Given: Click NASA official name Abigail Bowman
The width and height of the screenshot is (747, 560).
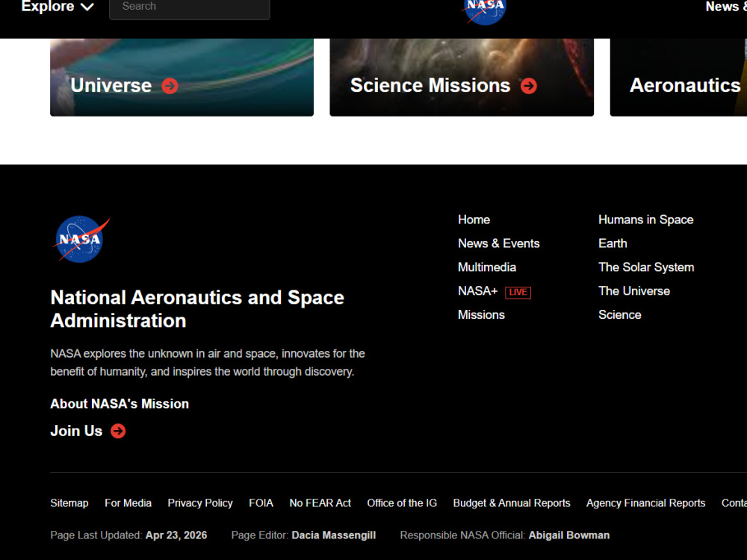Looking at the screenshot, I should pyautogui.click(x=568, y=535).
